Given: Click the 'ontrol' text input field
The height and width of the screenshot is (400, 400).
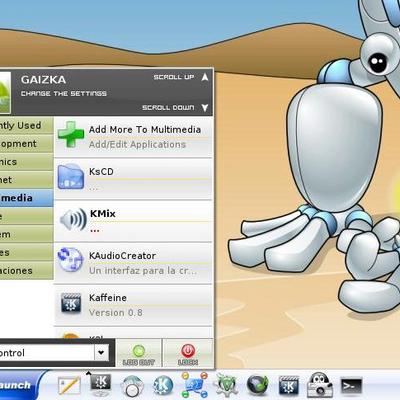Looking at the screenshot, I should click(x=47, y=352).
